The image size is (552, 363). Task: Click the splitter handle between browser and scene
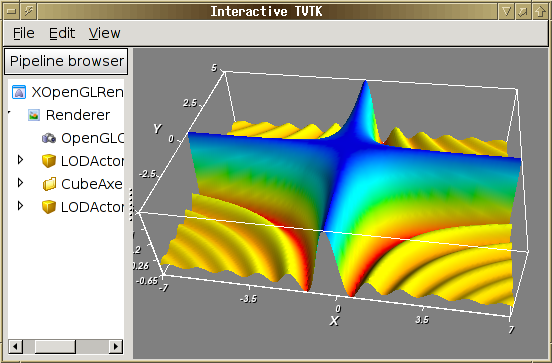click(x=131, y=205)
